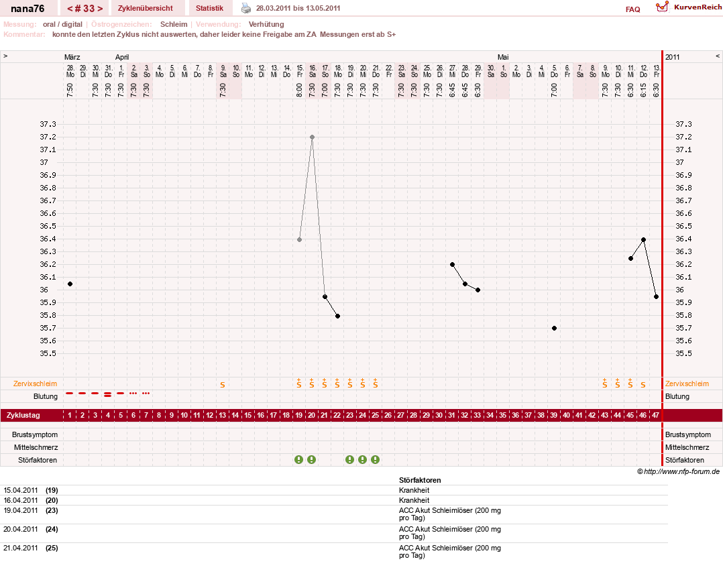
Task: Select the 35.8 temperature point on April 18
Action: click(x=337, y=316)
